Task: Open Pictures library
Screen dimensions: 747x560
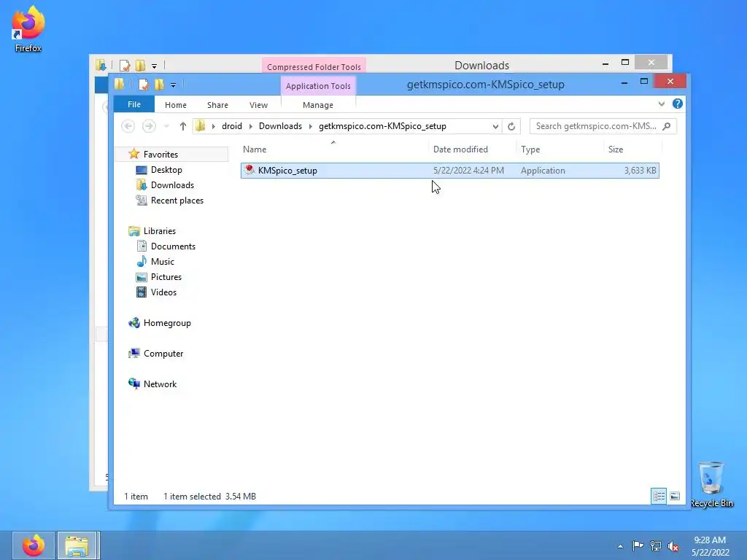Action: pos(166,276)
